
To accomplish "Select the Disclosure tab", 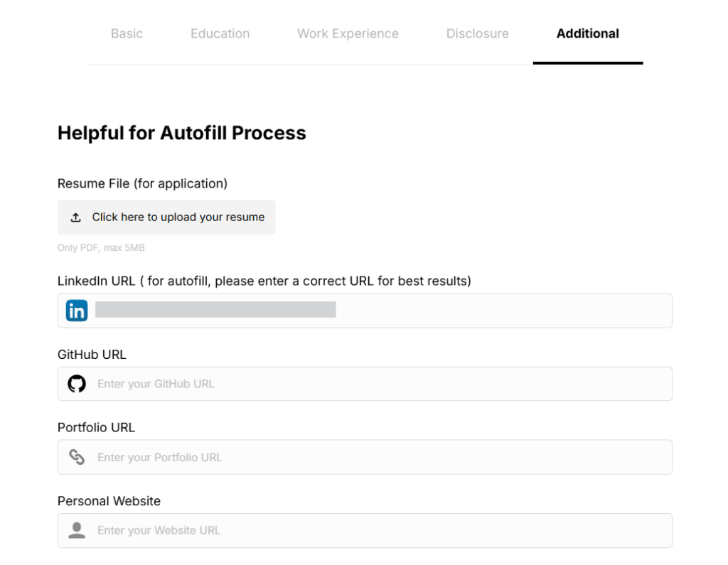I will (x=477, y=33).
